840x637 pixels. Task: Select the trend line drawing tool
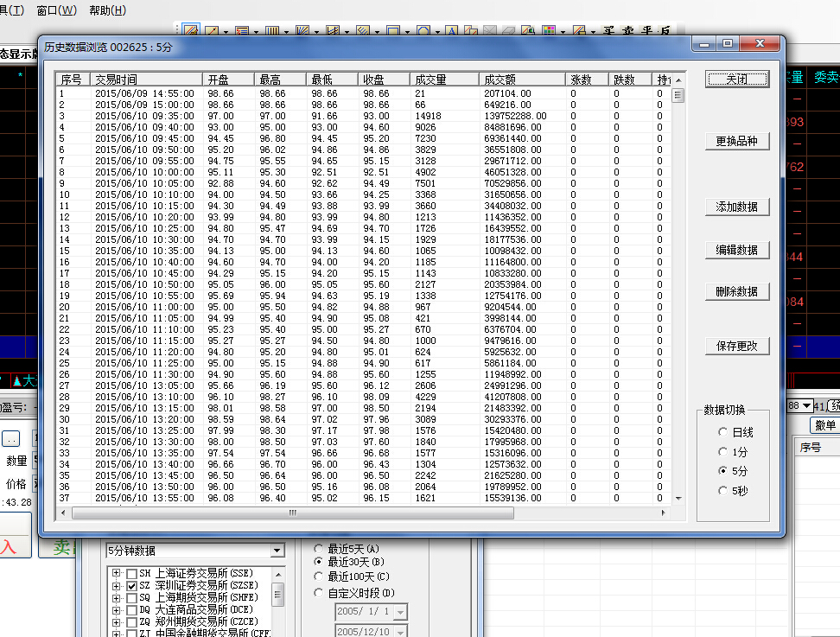212,31
